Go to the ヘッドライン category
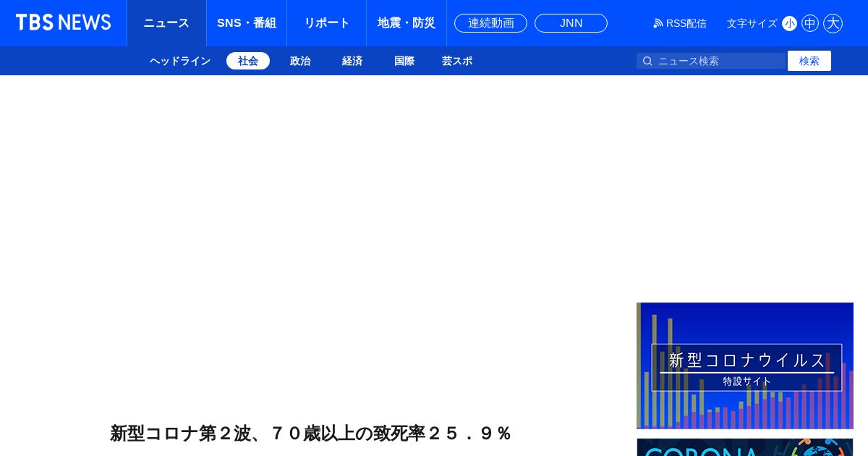Image resolution: width=868 pixels, height=456 pixels. click(x=180, y=61)
